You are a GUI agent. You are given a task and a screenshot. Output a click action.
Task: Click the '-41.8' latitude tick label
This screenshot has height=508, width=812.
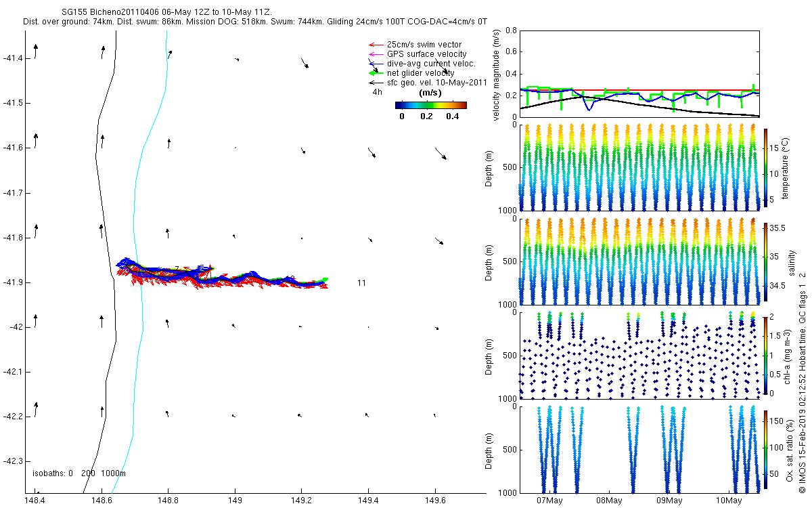[14, 238]
